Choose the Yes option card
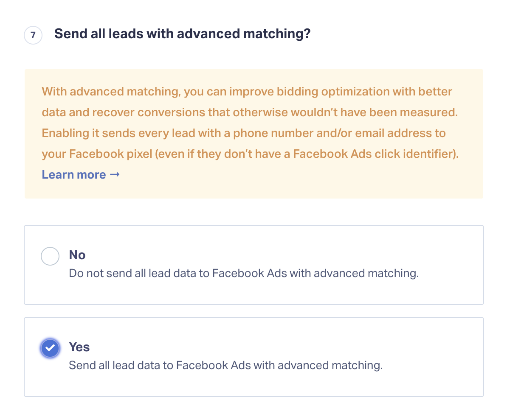The image size is (507, 420). coord(253,356)
